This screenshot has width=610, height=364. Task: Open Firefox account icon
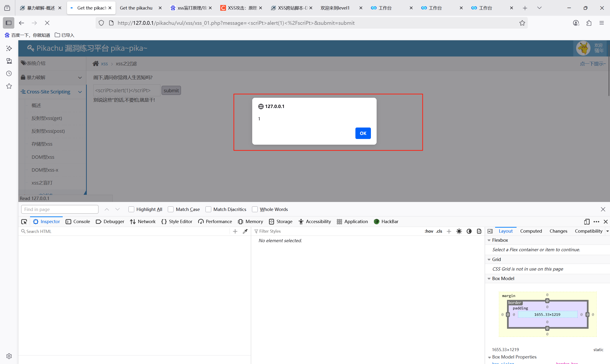point(576,23)
